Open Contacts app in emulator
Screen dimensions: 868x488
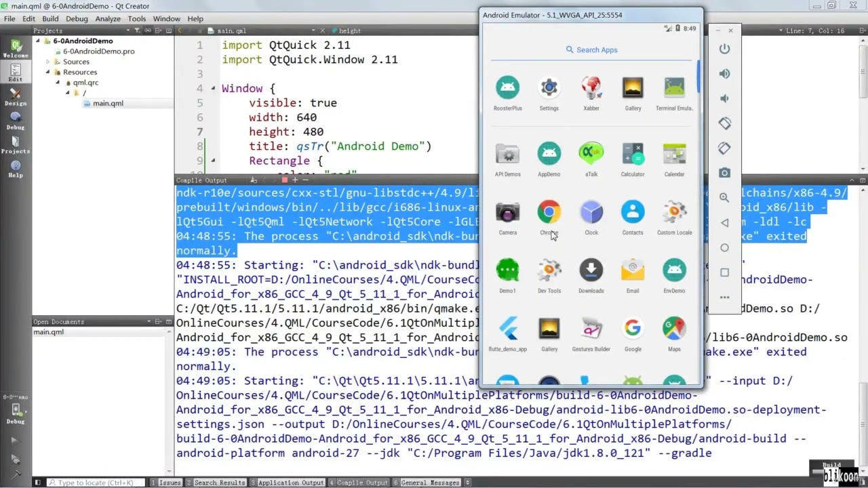(x=633, y=218)
